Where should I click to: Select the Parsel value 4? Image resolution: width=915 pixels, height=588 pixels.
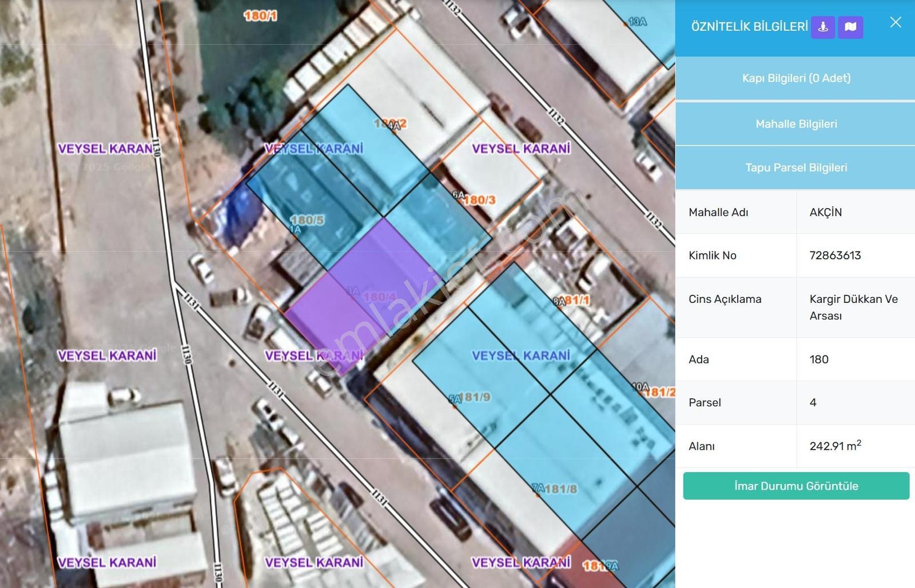[x=813, y=402]
